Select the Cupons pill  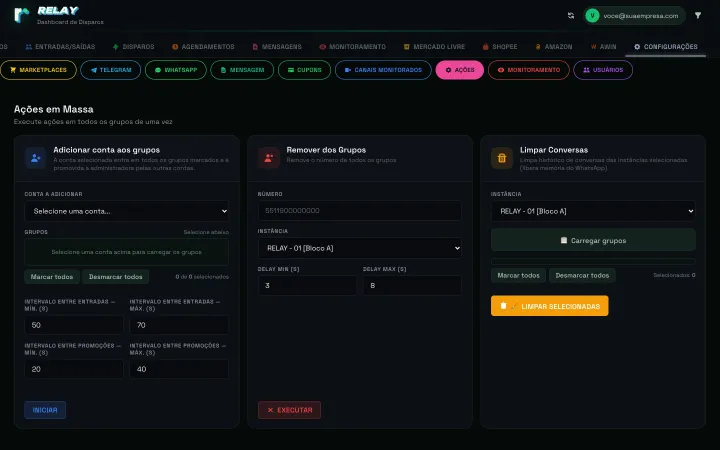pos(304,70)
